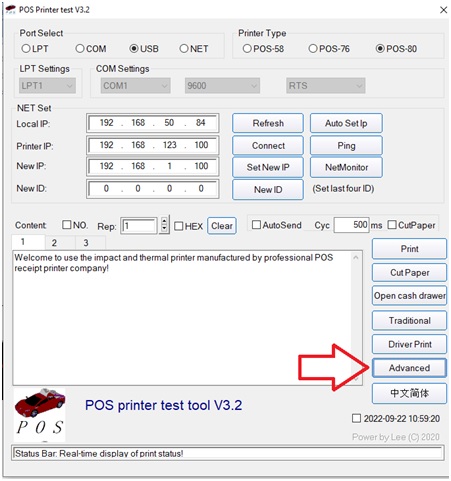
Task: Click the Ping button
Action: 346,145
